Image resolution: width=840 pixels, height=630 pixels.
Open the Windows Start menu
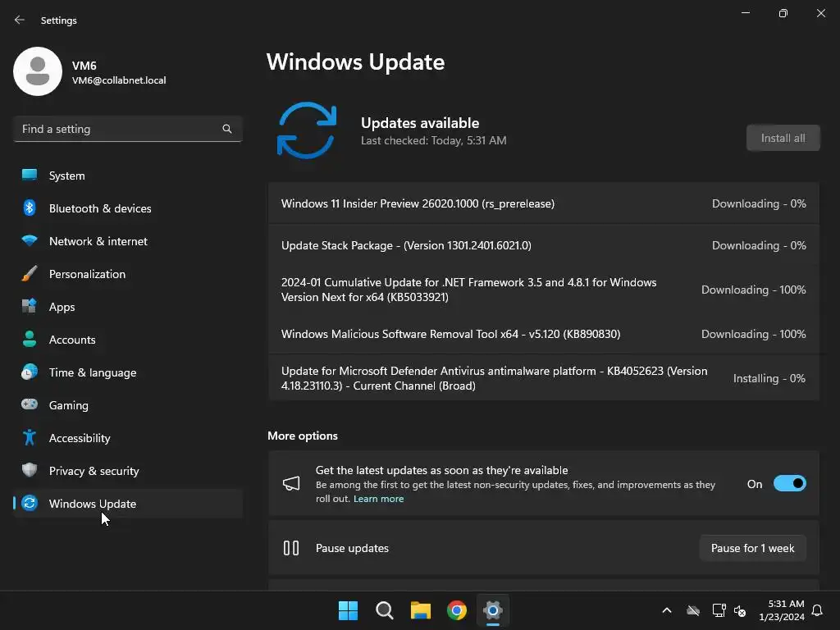348,610
